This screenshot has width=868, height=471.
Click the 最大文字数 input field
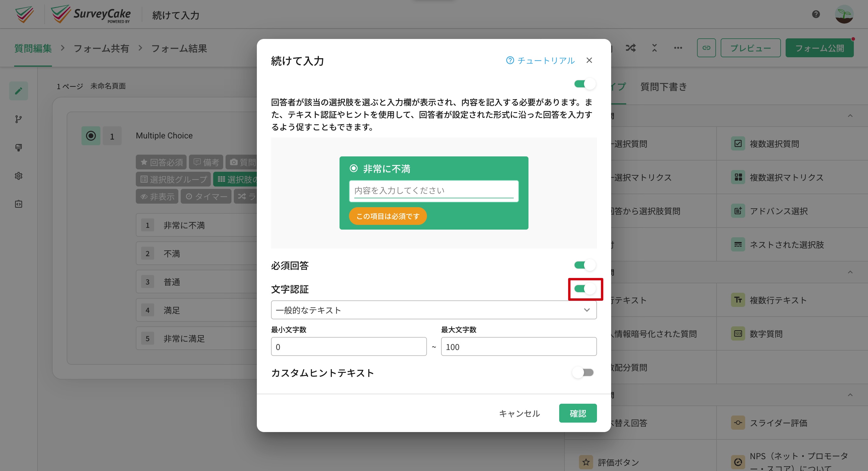(519, 347)
